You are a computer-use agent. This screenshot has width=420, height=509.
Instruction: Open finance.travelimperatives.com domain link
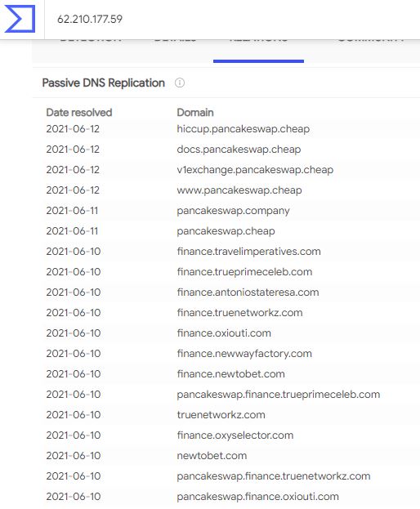click(248, 252)
